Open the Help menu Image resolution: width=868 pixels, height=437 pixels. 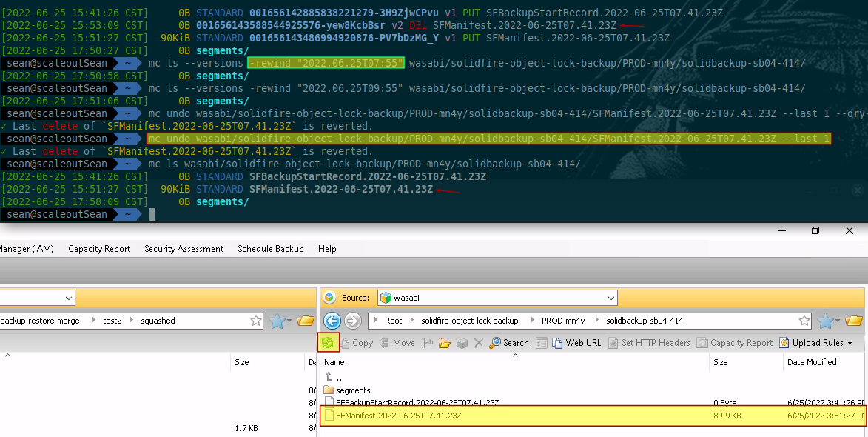tap(327, 249)
